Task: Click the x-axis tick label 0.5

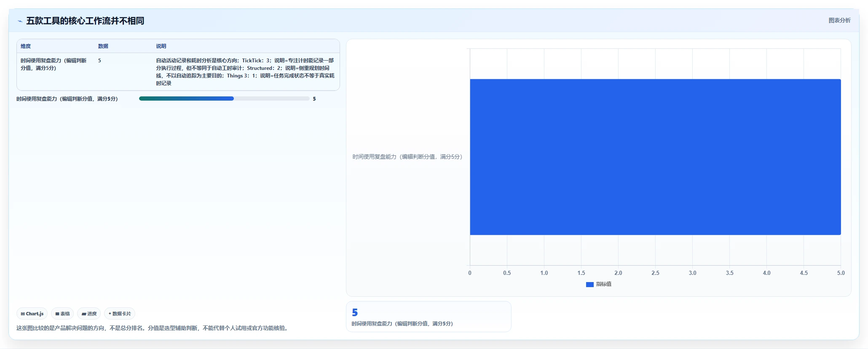Action: click(507, 273)
